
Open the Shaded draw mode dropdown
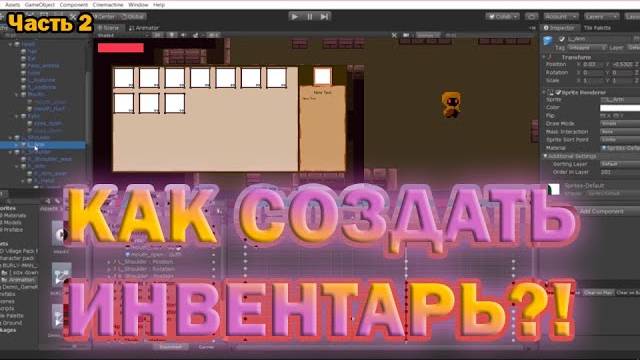[x=122, y=36]
